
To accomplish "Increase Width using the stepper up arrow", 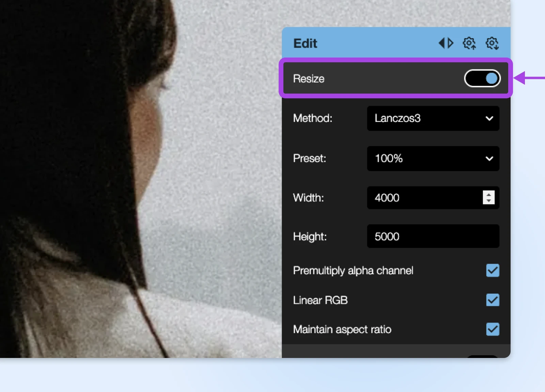I will 489,195.
